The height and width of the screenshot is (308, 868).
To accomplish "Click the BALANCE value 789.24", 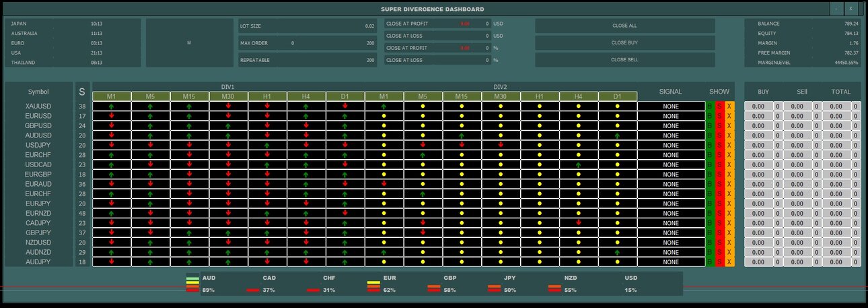I will click(x=851, y=23).
